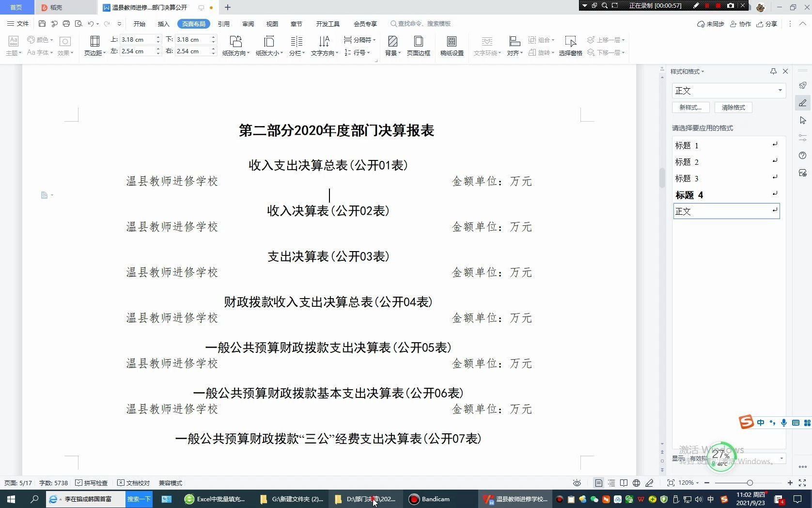Switch to reading view icon
This screenshot has width=812, height=508.
tap(624, 483)
